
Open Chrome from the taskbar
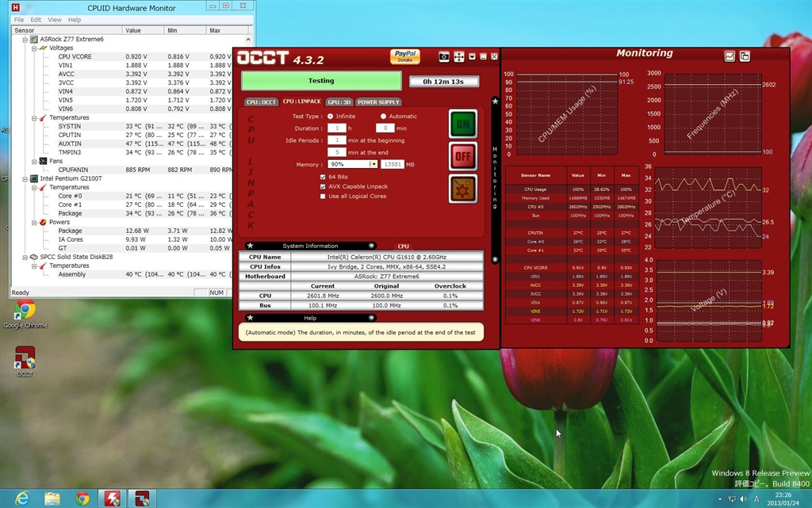82,498
